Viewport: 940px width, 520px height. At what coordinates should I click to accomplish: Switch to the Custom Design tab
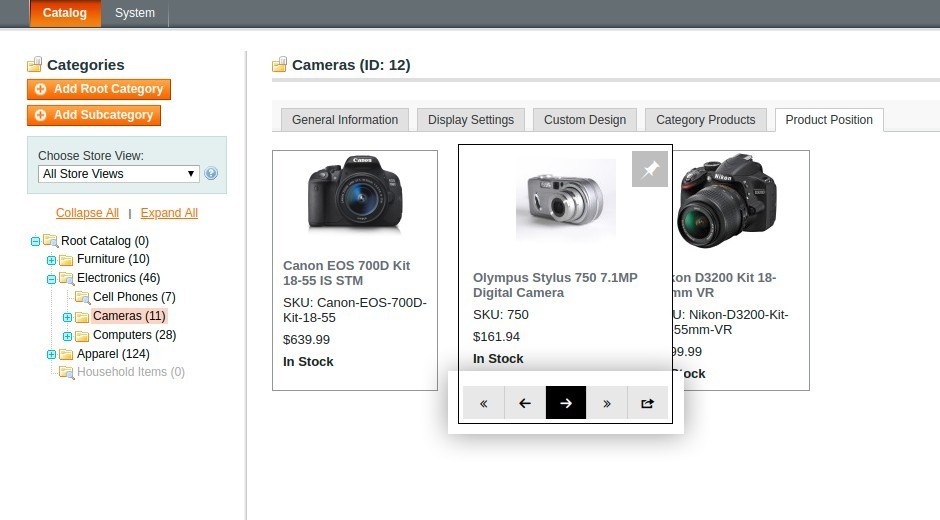(x=585, y=120)
